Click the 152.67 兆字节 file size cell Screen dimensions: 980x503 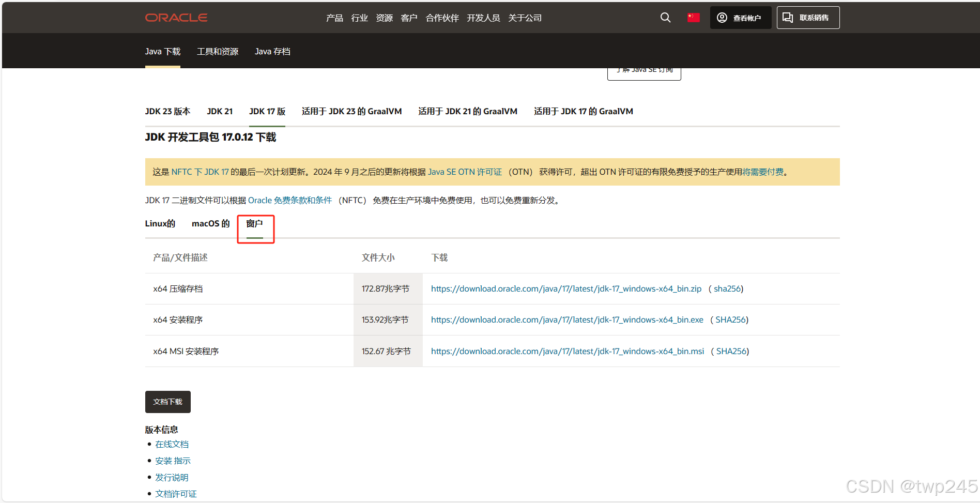[x=388, y=351]
